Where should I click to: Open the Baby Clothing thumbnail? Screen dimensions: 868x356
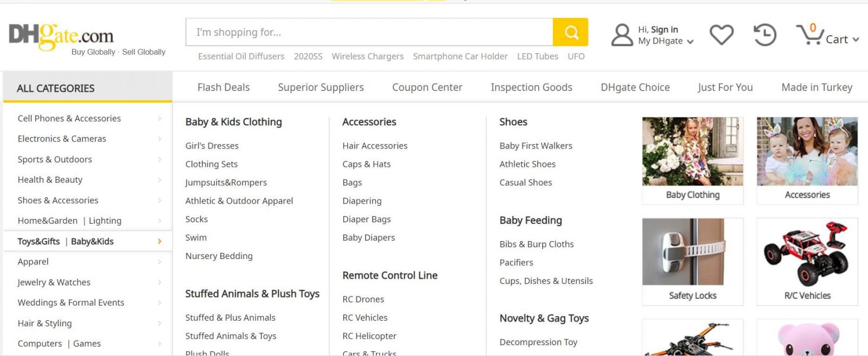[693, 160]
